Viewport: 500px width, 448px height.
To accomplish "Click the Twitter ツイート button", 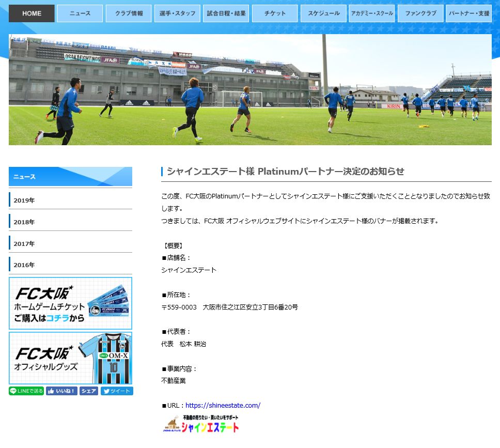I will [x=117, y=391].
